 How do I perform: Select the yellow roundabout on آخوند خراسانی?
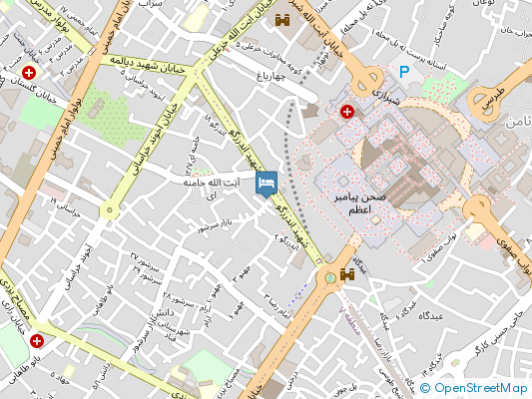109,209
